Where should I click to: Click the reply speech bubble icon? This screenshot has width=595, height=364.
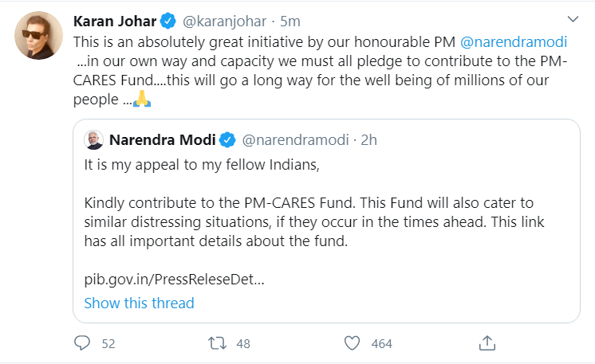coord(82,343)
